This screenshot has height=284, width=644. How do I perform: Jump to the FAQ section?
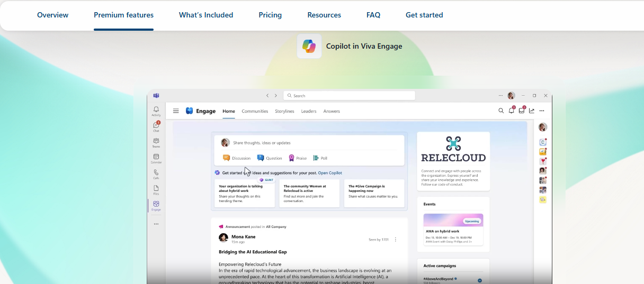pos(373,15)
